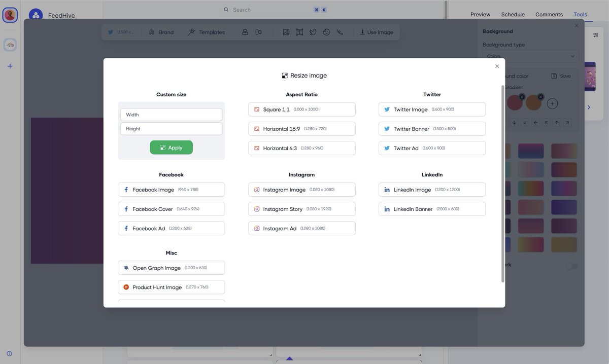The height and width of the screenshot is (364, 609).
Task: Click the user avatar in left sidebar
Action: click(10, 15)
